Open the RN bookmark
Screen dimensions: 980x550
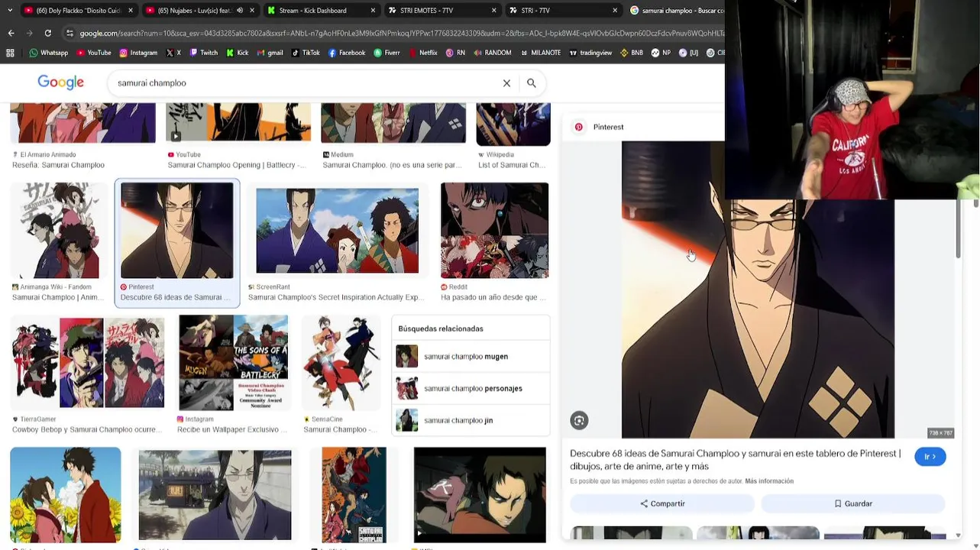click(x=455, y=53)
